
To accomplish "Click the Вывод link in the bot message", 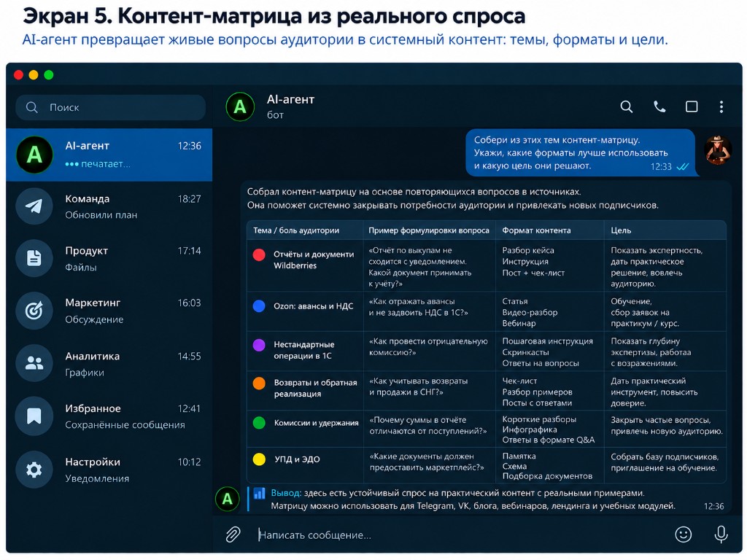I will [x=286, y=493].
